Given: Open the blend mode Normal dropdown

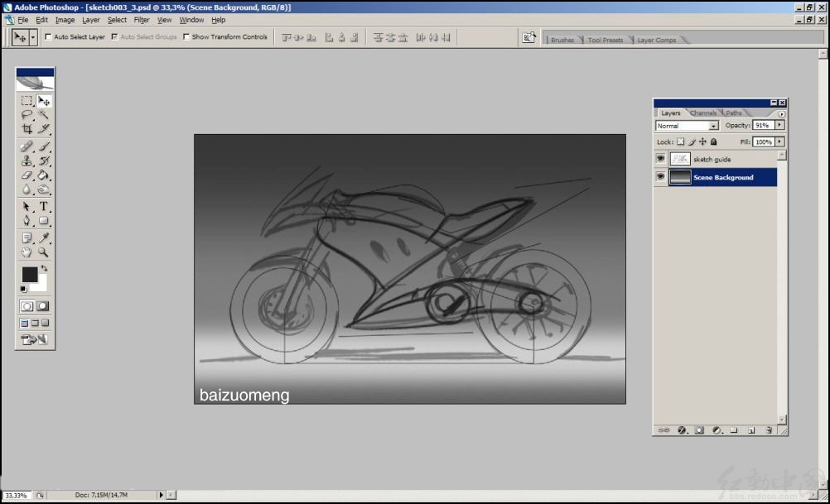Looking at the screenshot, I should point(687,125).
